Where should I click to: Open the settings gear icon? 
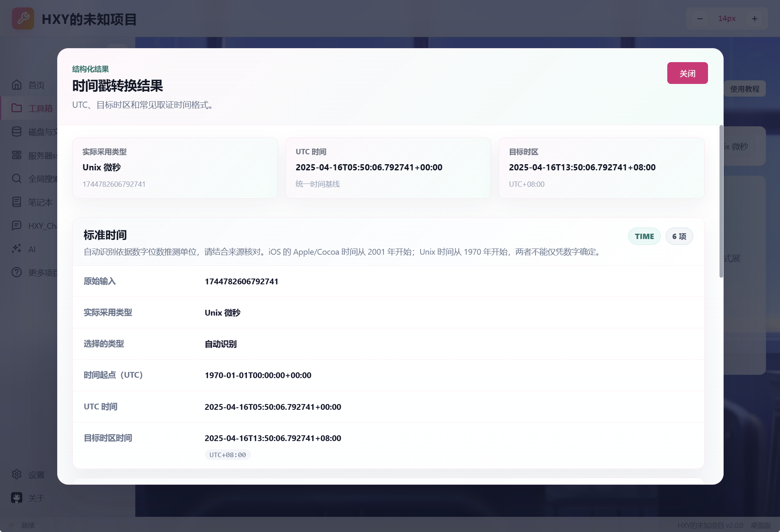point(16,474)
